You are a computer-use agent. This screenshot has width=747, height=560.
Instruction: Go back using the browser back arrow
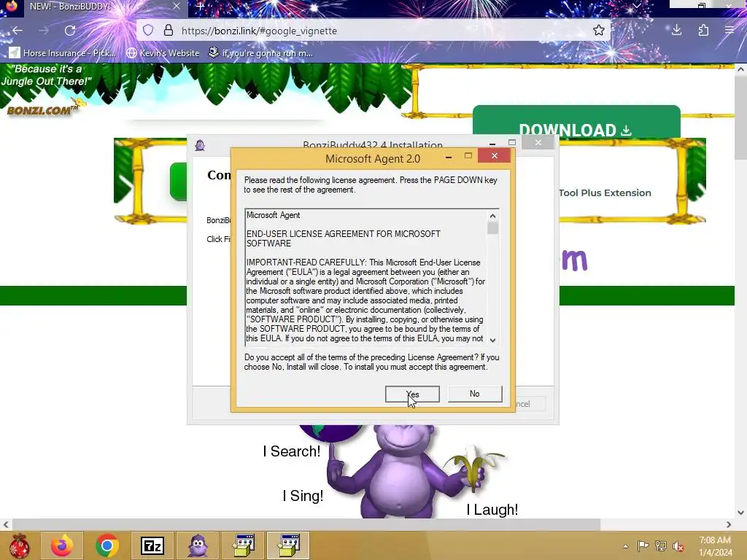click(18, 31)
